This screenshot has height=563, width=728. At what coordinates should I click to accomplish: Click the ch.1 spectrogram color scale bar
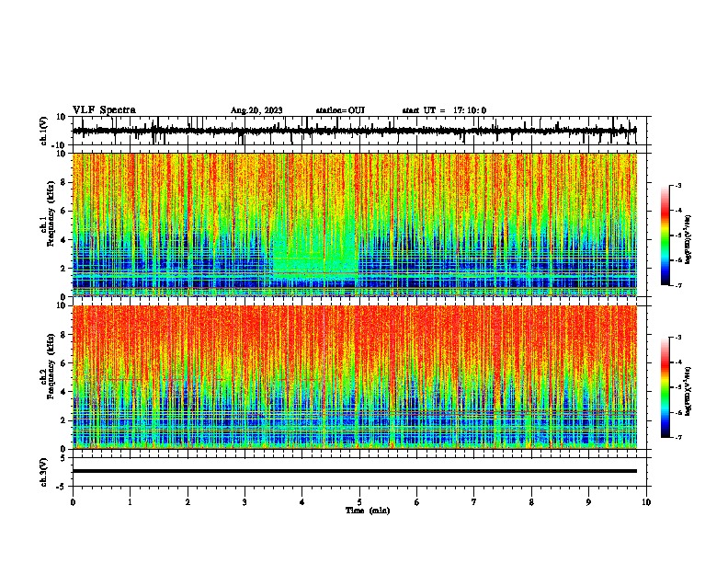(x=665, y=236)
